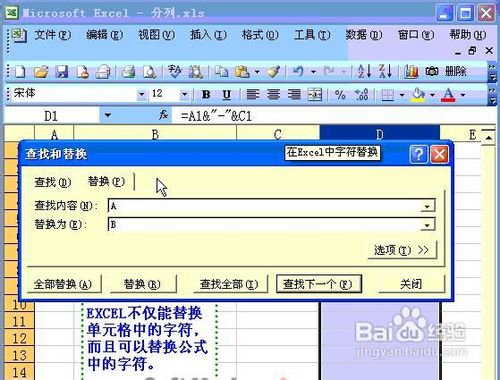Toggle Bold formatting
The image size is (500, 380).
(x=206, y=95)
